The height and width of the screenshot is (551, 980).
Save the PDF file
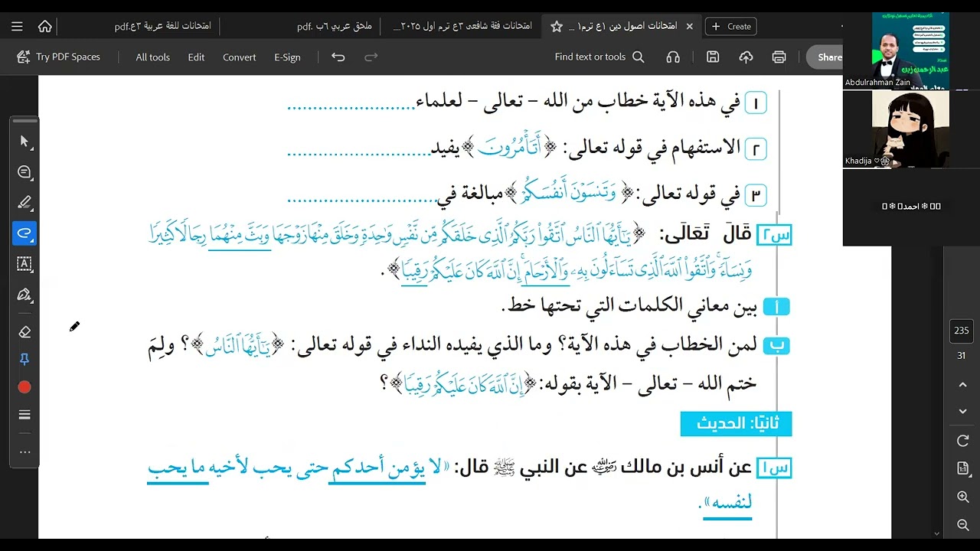coord(713,57)
